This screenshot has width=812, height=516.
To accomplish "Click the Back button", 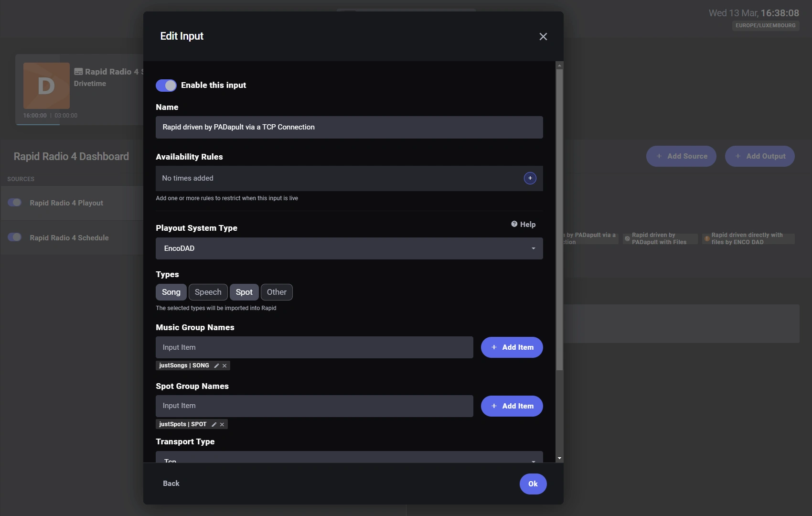I will point(171,484).
